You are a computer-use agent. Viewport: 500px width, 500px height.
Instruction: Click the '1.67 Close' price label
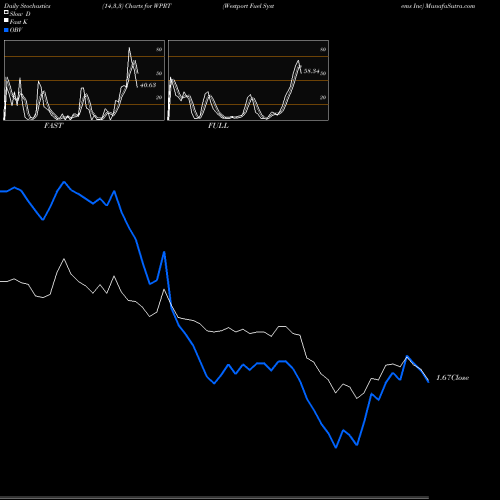(x=453, y=378)
